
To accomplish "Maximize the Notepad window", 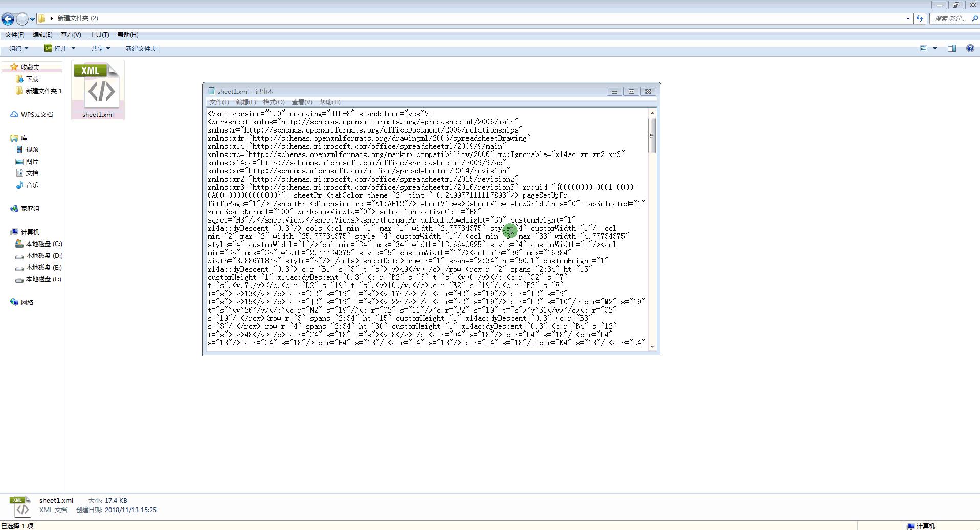I will 631,91.
